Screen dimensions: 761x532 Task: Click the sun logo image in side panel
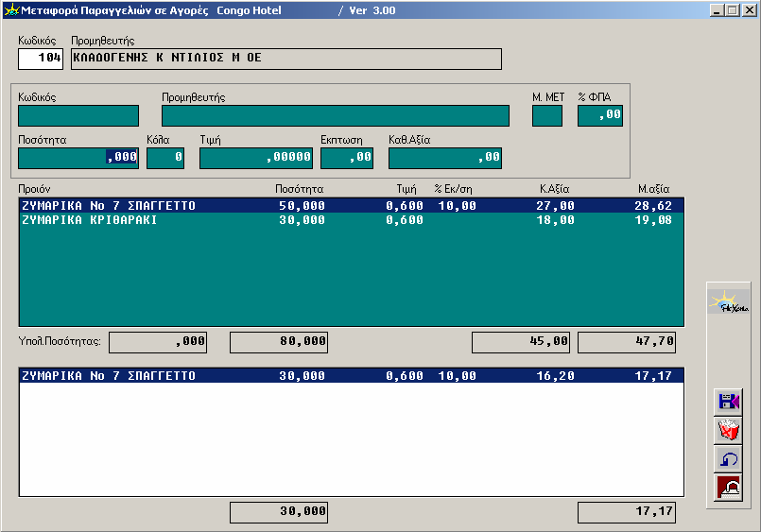[x=729, y=302]
